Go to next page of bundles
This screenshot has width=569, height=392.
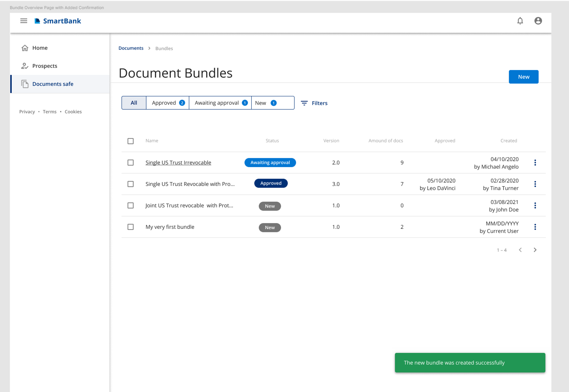point(535,250)
